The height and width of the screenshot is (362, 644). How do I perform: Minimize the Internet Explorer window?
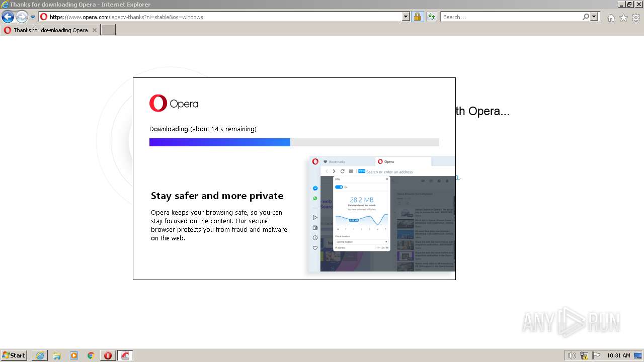(621, 5)
